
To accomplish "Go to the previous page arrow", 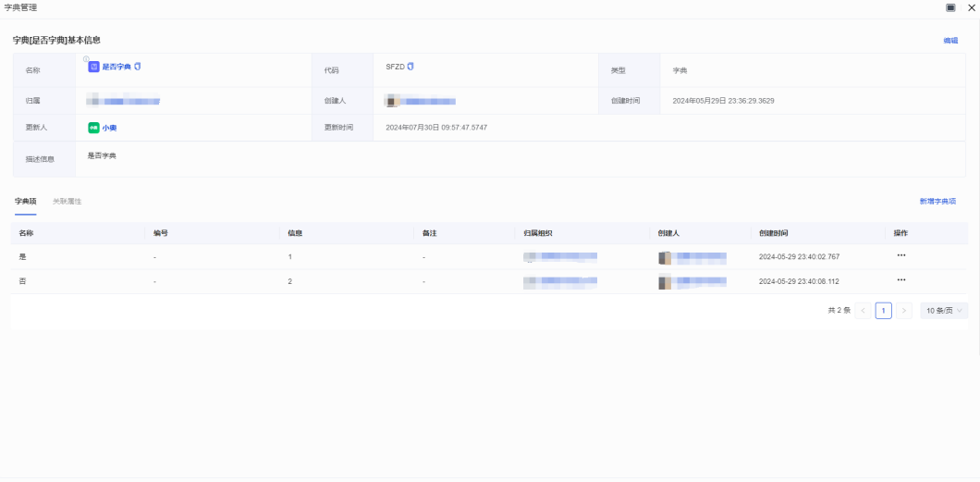I will (864, 311).
